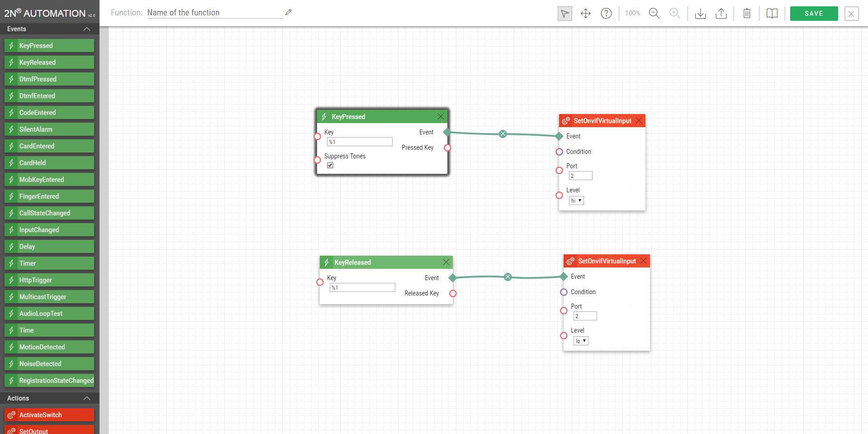
Task: Open the help question mark icon
Action: click(606, 14)
